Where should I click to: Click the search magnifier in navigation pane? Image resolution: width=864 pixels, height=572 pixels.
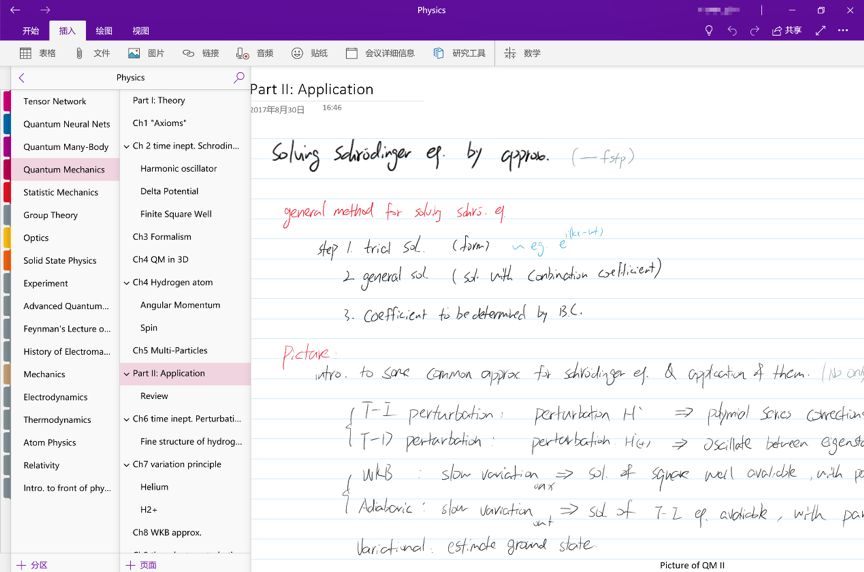(239, 77)
